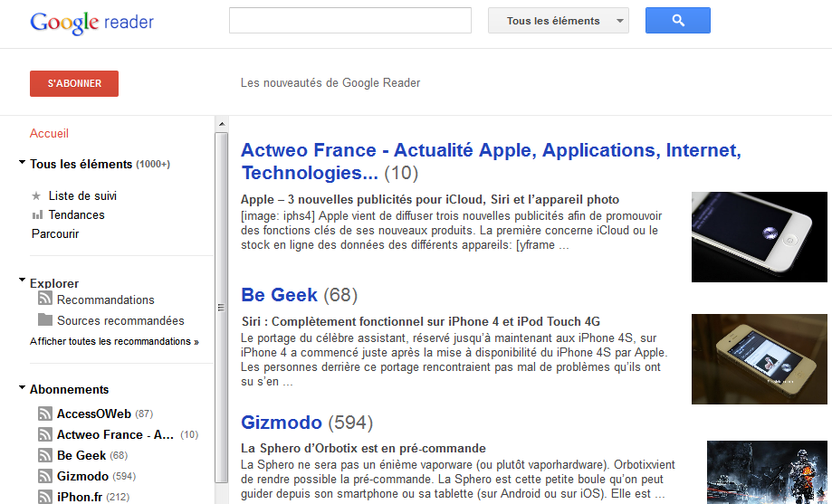The height and width of the screenshot is (504, 832).
Task: Open Parcourir in the sidebar
Action: [x=55, y=233]
